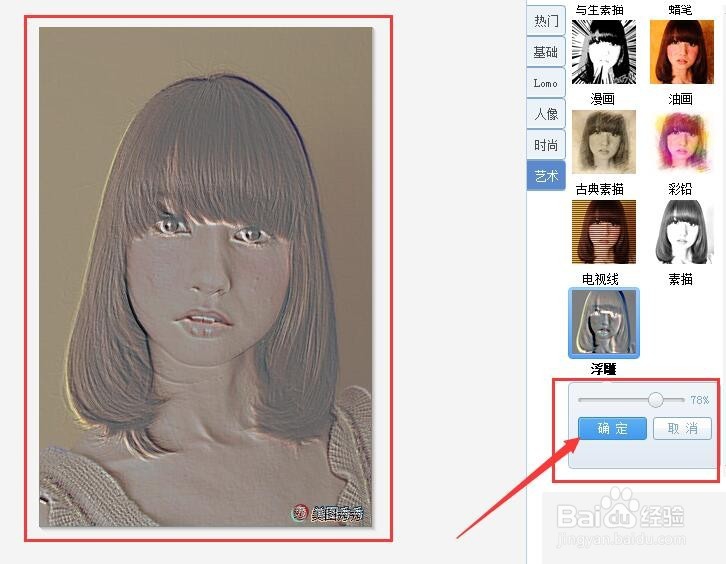Viewport: 726px width, 564px height.
Task: Switch to the 时尚 tab
Action: click(x=546, y=145)
